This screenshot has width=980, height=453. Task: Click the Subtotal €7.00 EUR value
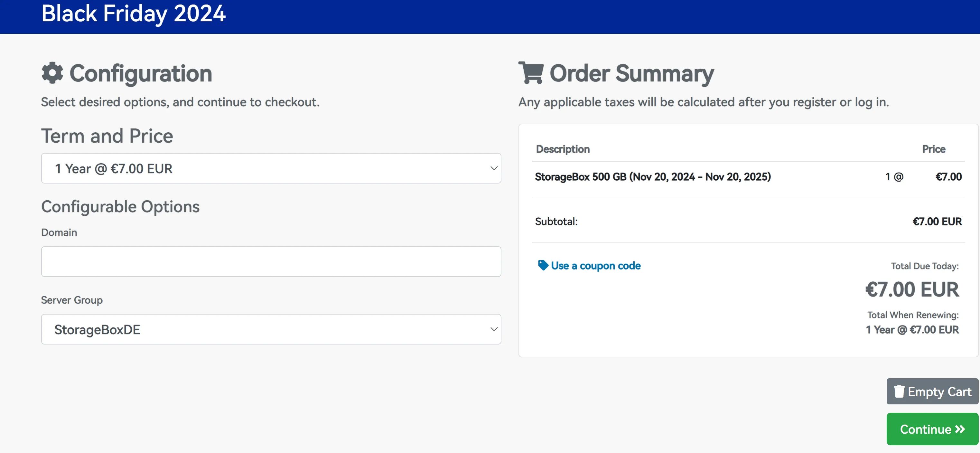pyautogui.click(x=937, y=221)
